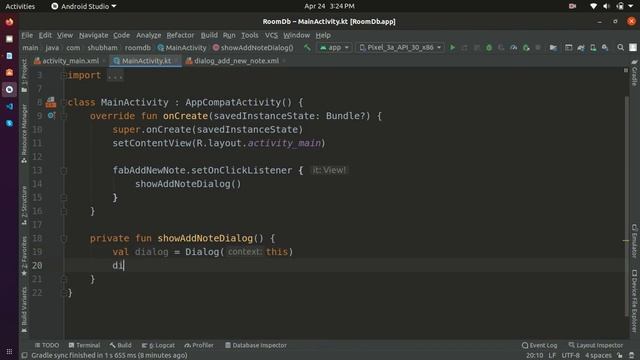This screenshot has height=360, width=640.
Task: Click the 20:10 cursor position indicator
Action: pos(535,356)
